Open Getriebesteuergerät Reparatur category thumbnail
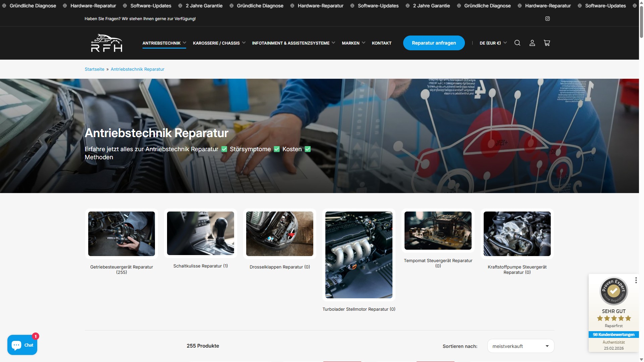Image resolution: width=644 pixels, height=362 pixels. tap(121, 234)
